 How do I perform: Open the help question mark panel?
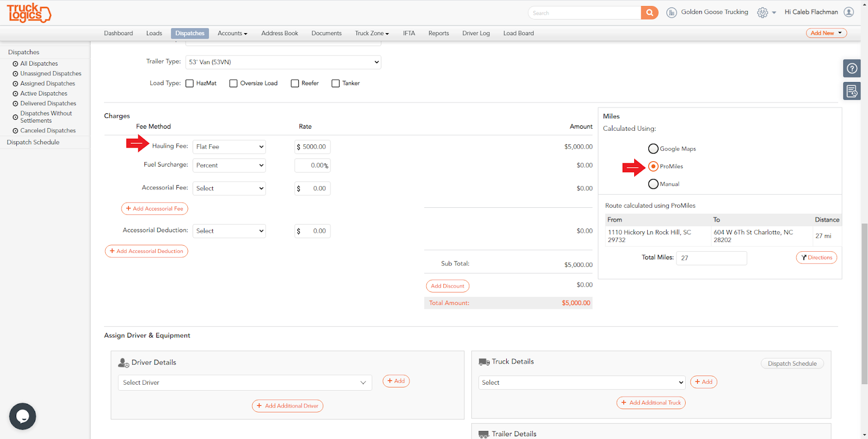852,68
